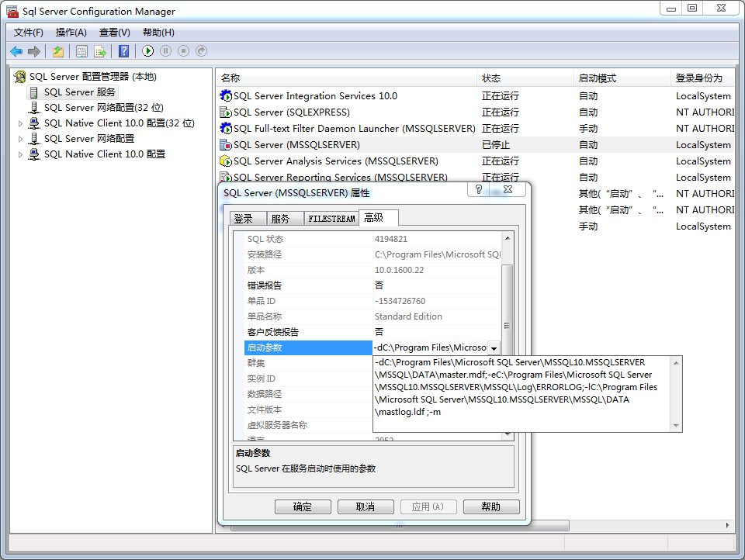The width and height of the screenshot is (745, 560).
Task: Open the Properties toolbar icon
Action: (x=81, y=51)
